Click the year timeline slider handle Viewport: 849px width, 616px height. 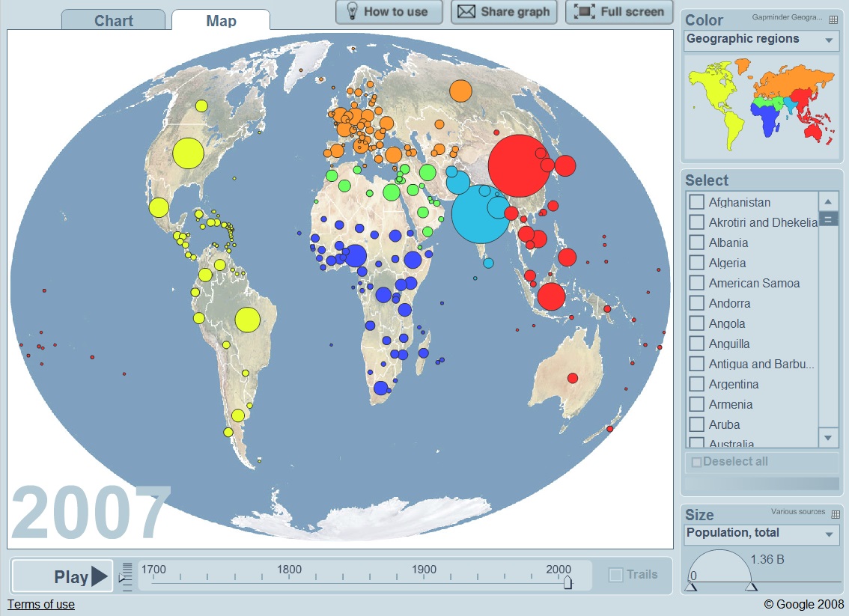567,582
